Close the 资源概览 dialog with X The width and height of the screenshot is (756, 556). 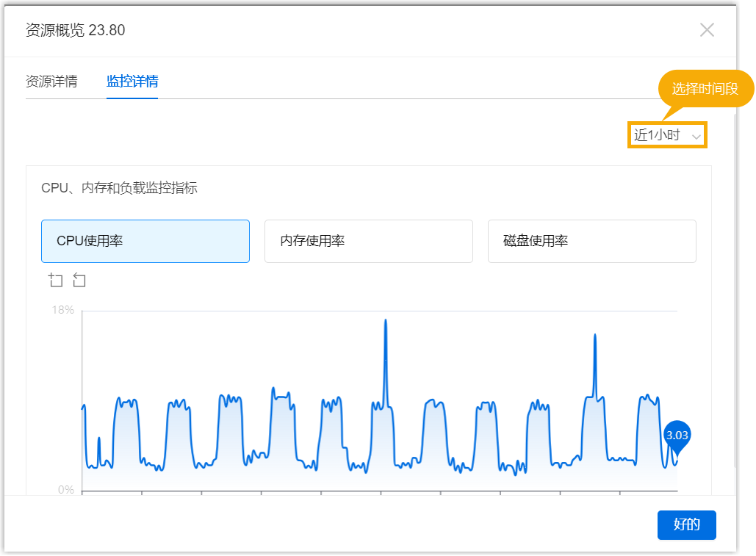click(707, 30)
